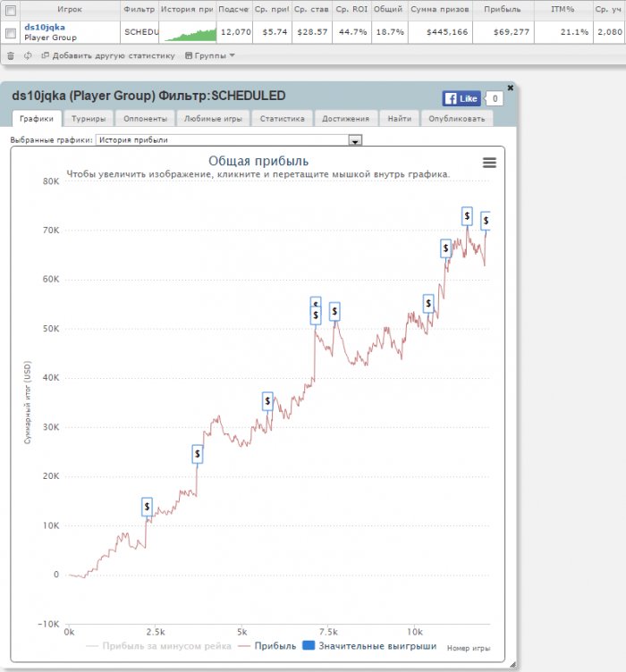Viewport: 626px width, 672px height.
Task: Click the topmost dollar marker above 70K
Action: click(x=467, y=216)
